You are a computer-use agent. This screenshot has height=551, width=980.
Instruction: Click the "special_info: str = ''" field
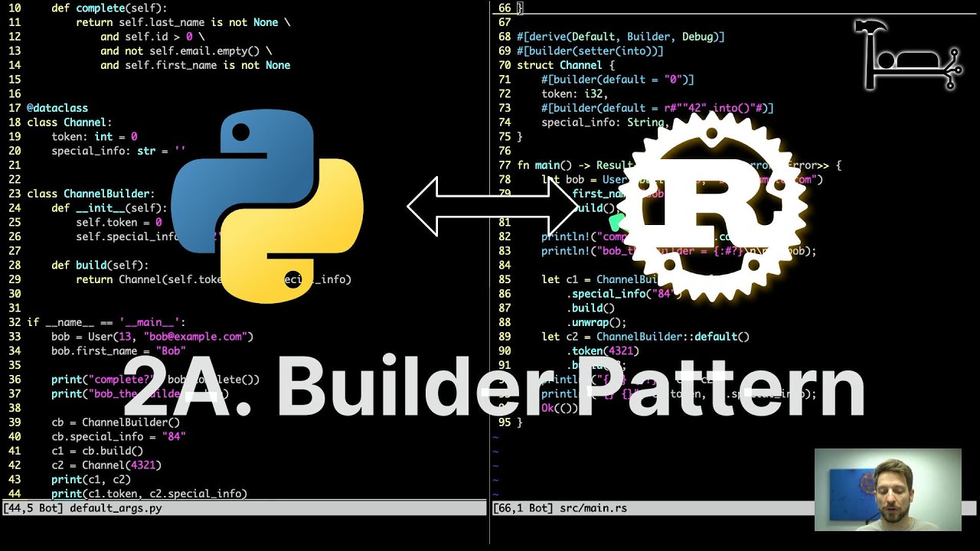pos(119,151)
